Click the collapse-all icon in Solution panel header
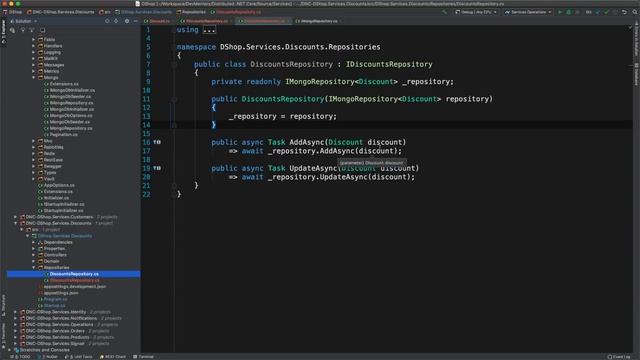The height and width of the screenshot is (360, 640). coord(116,21)
